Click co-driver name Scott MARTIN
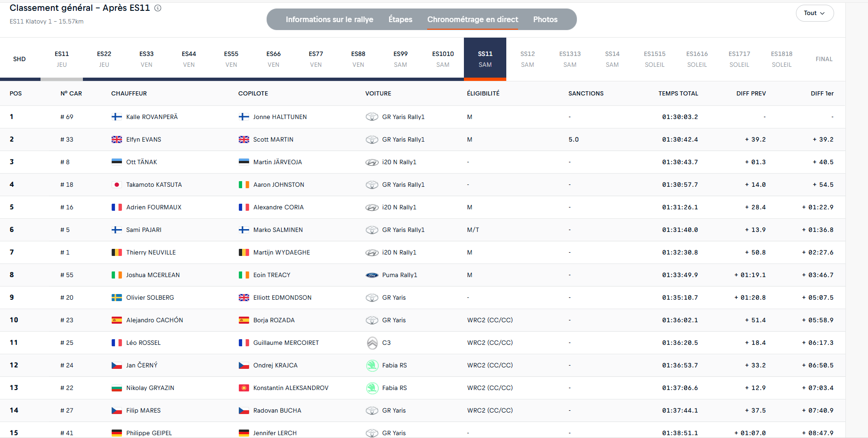This screenshot has width=868, height=438. coord(273,139)
